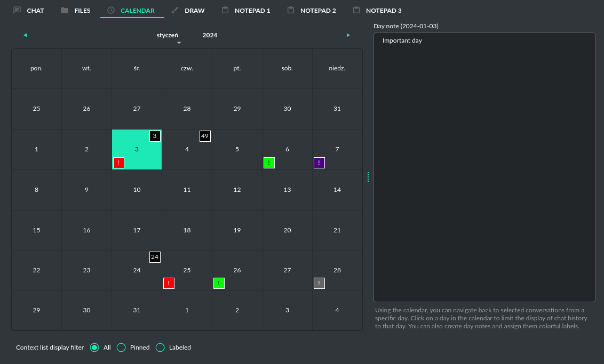Click the purple label icon on January 7
The width and height of the screenshot is (604, 364).
(319, 163)
